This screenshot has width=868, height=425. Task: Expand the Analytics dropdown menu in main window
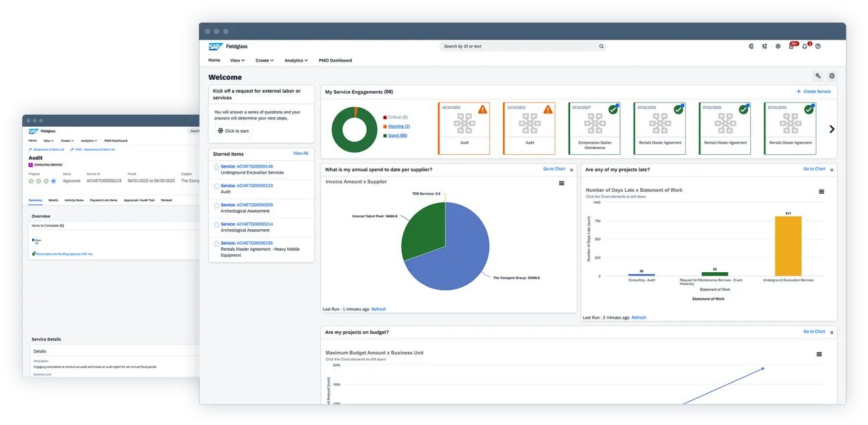(x=296, y=60)
